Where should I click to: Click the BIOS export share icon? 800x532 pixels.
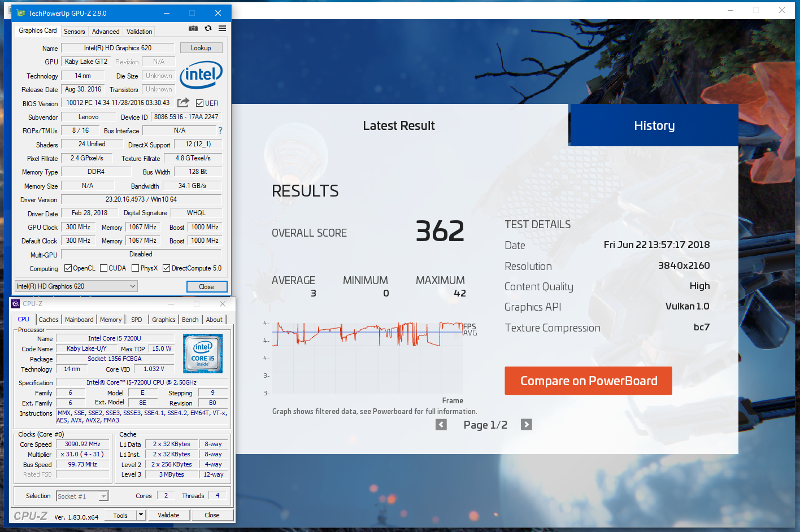(x=183, y=102)
